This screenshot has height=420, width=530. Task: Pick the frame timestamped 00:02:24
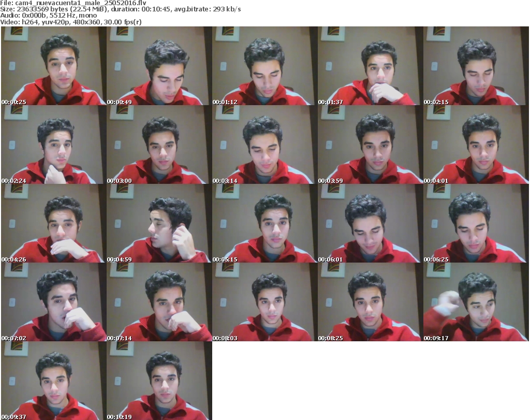pyautogui.click(x=53, y=144)
